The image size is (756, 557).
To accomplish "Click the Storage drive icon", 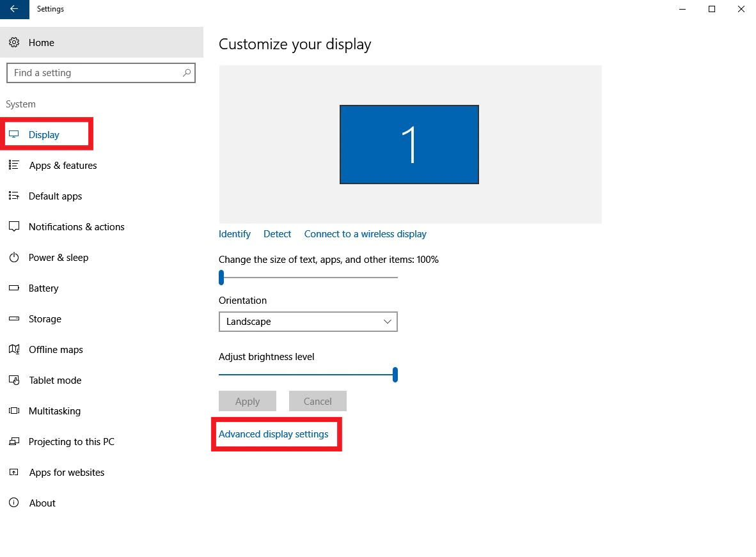I will click(14, 319).
